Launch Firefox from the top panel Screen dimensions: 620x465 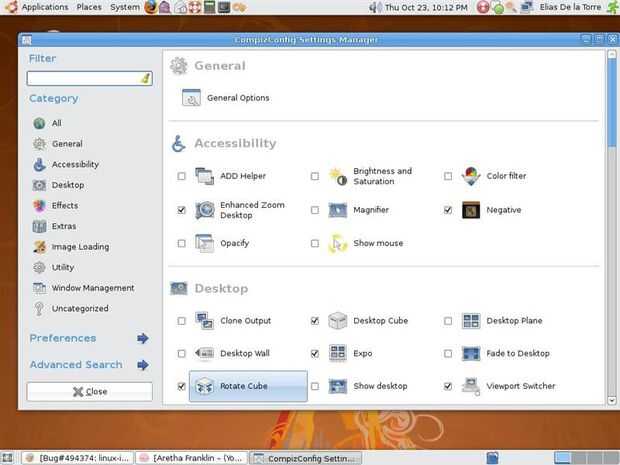point(150,7)
